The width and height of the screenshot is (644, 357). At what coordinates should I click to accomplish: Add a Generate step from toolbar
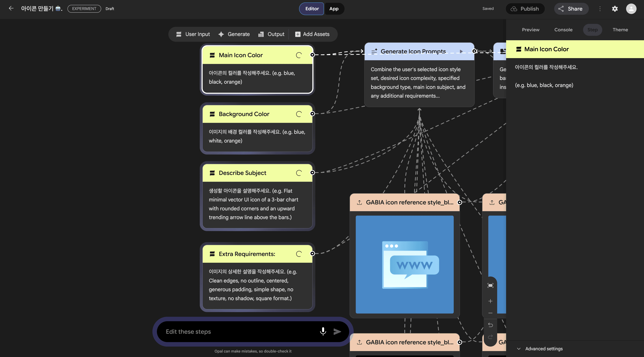pos(234,34)
